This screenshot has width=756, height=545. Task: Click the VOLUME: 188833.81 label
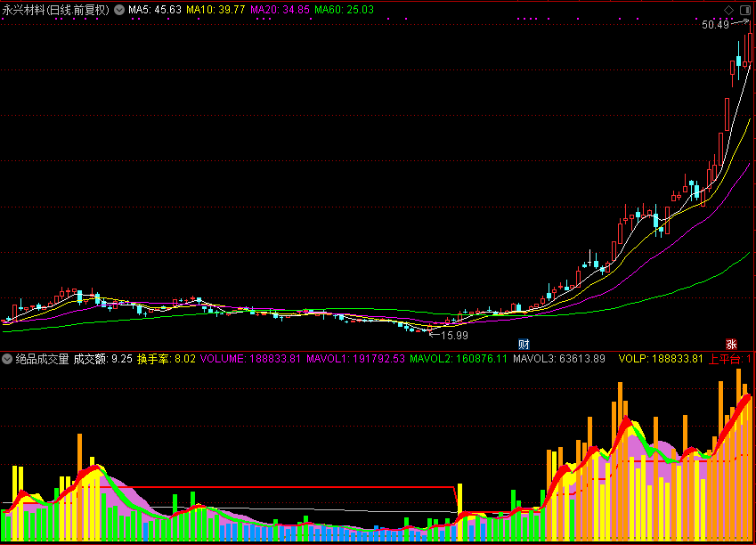[x=250, y=359]
